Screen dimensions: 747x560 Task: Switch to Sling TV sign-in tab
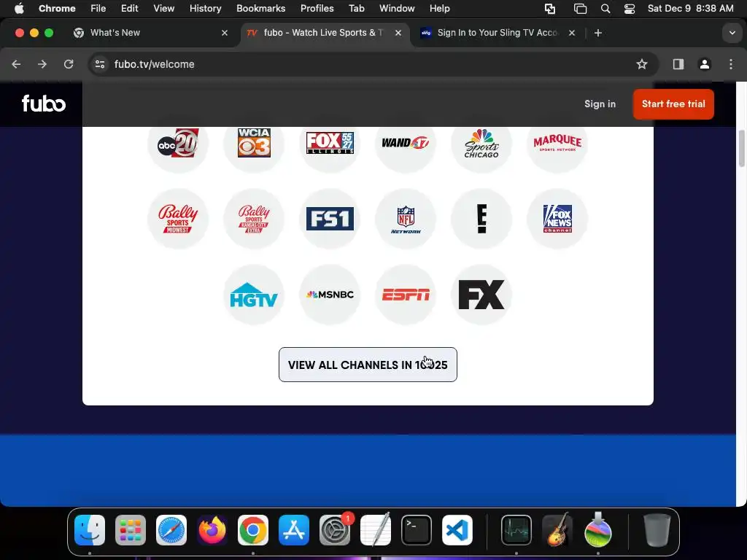click(x=497, y=33)
